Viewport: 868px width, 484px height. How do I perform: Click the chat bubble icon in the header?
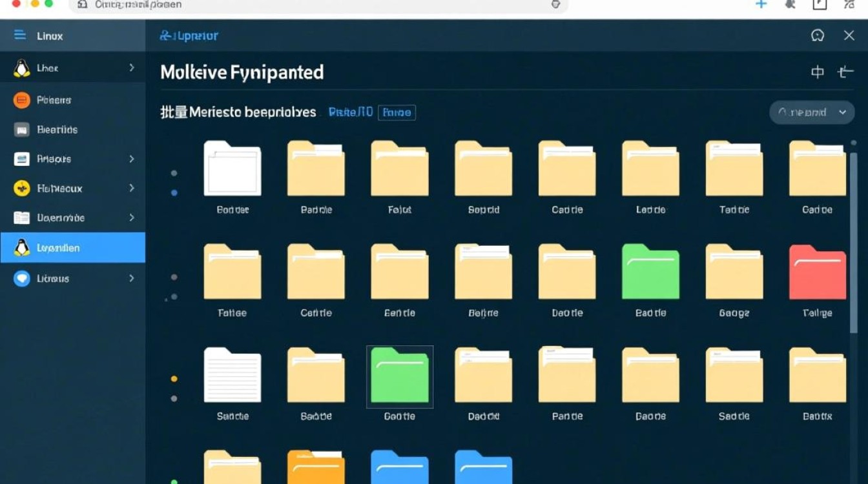tap(818, 35)
